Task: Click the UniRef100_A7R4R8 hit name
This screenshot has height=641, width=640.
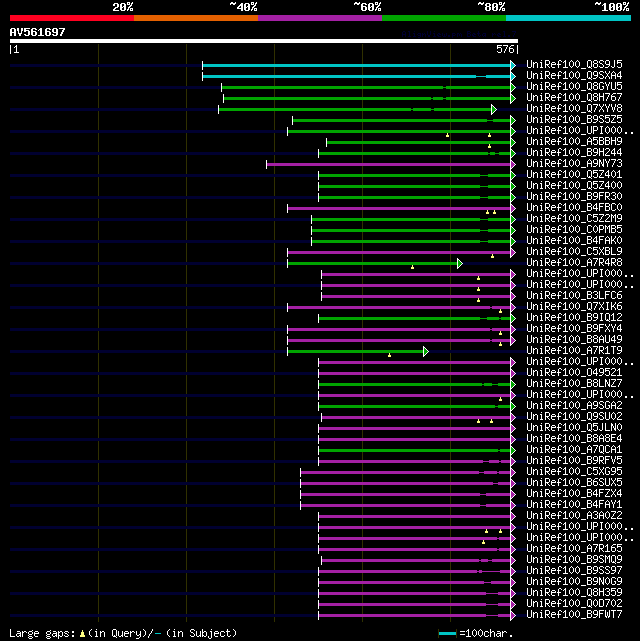Action: (x=574, y=262)
